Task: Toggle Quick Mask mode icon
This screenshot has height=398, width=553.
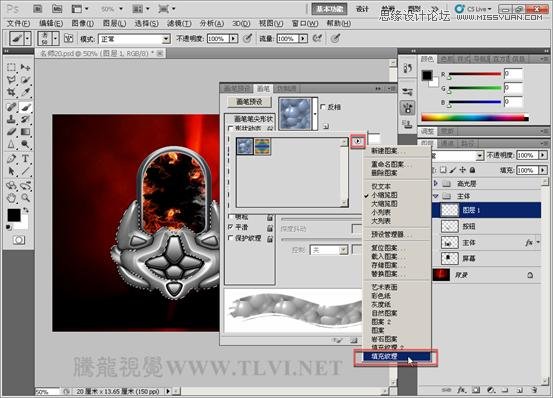Action: [x=19, y=240]
